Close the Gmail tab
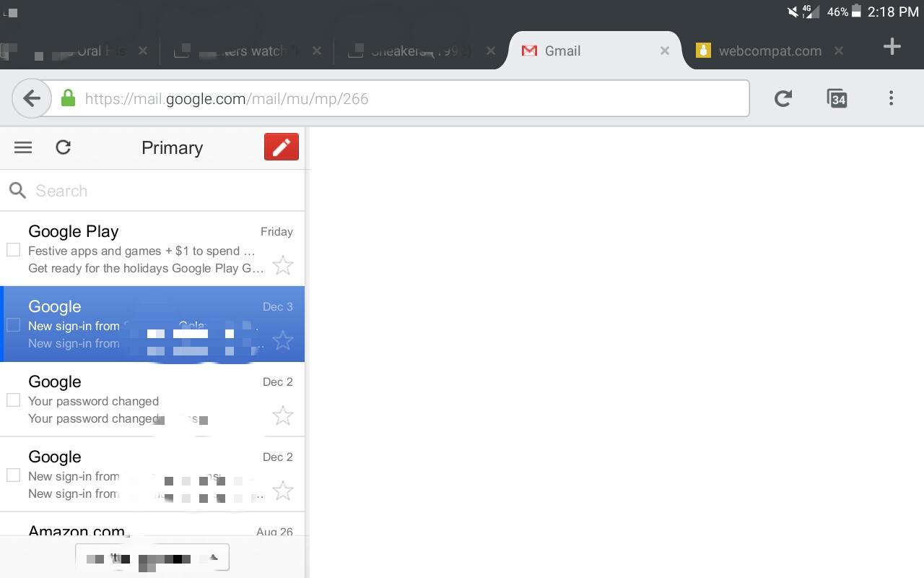The width and height of the screenshot is (924, 578). pyautogui.click(x=665, y=51)
